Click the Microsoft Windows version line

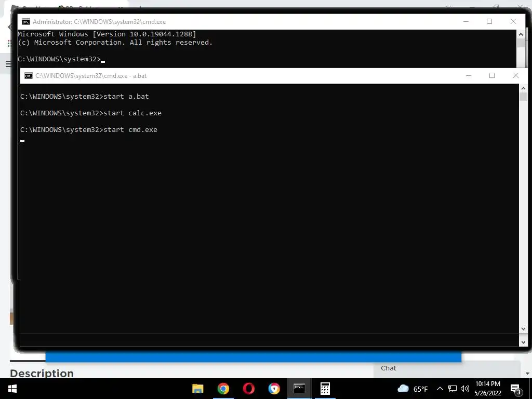[x=107, y=34]
